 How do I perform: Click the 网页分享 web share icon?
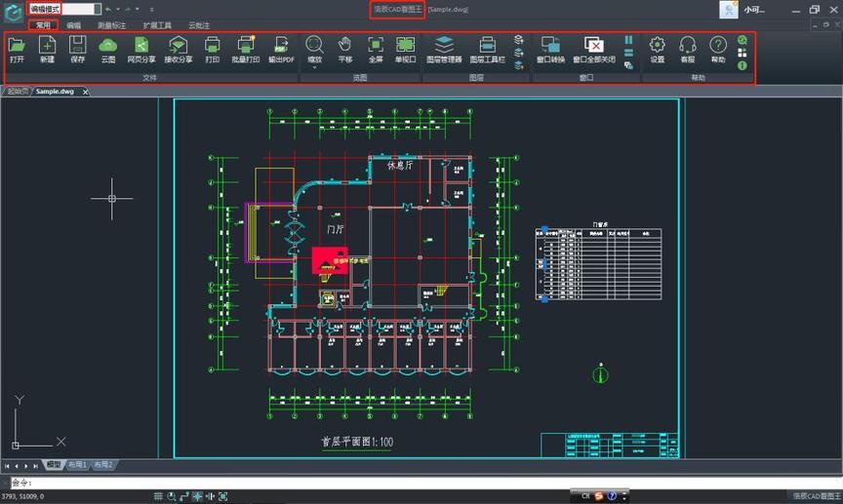point(141,45)
